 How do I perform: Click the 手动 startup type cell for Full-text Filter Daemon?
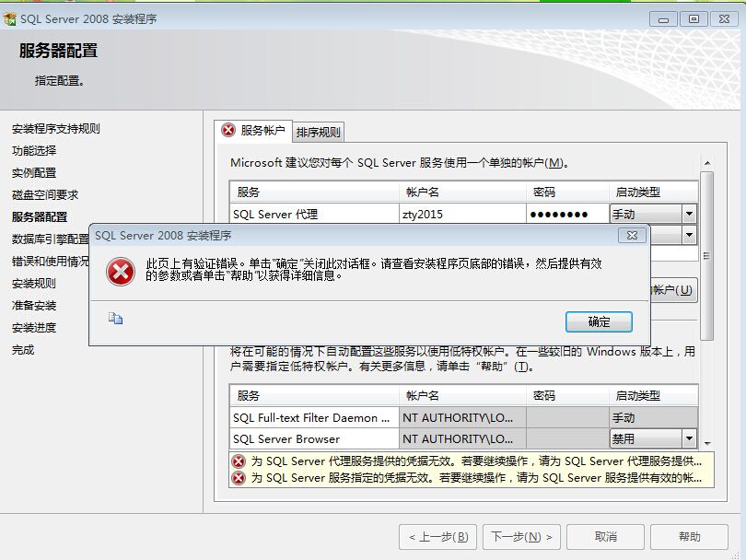pyautogui.click(x=653, y=418)
